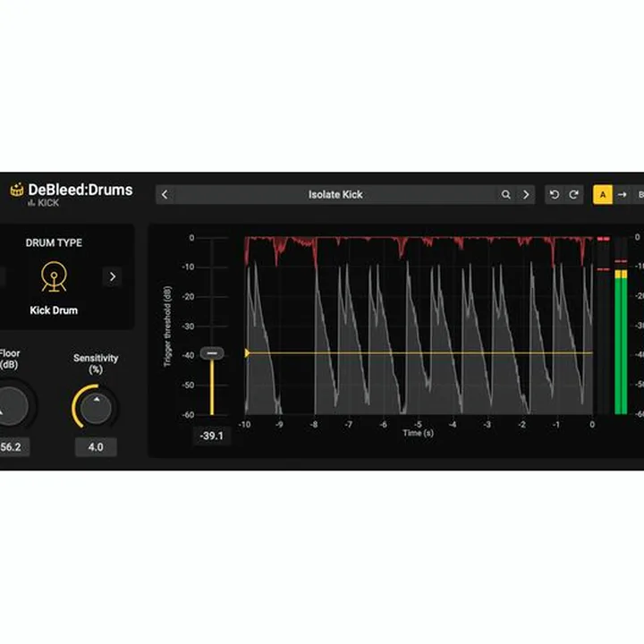Click the trigger threshold slider handle

(x=212, y=353)
